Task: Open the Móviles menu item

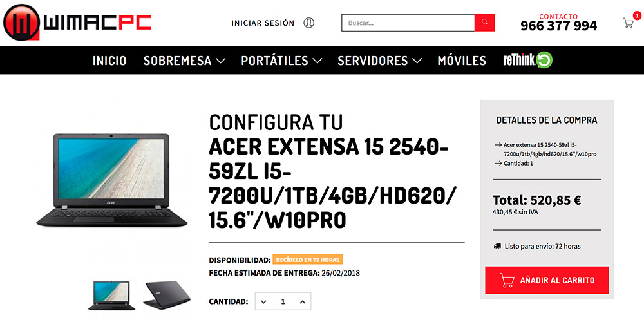Action: (x=462, y=61)
